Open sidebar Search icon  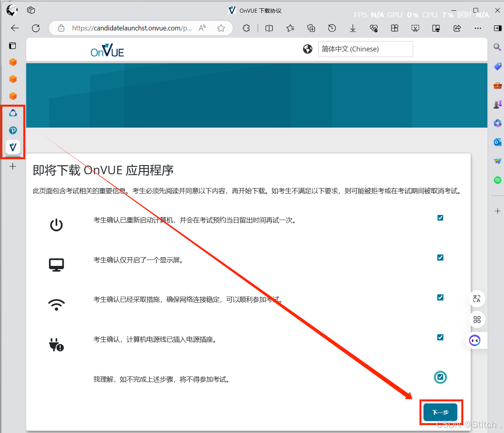(497, 47)
